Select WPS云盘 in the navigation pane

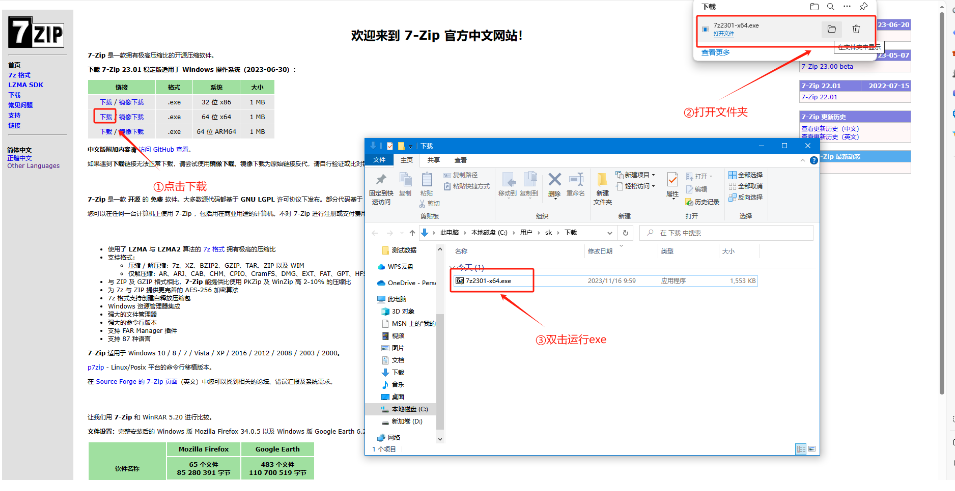point(396,266)
